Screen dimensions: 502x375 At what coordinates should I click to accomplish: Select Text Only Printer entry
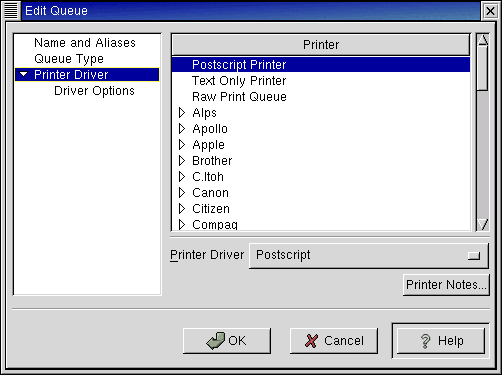[x=321, y=81]
